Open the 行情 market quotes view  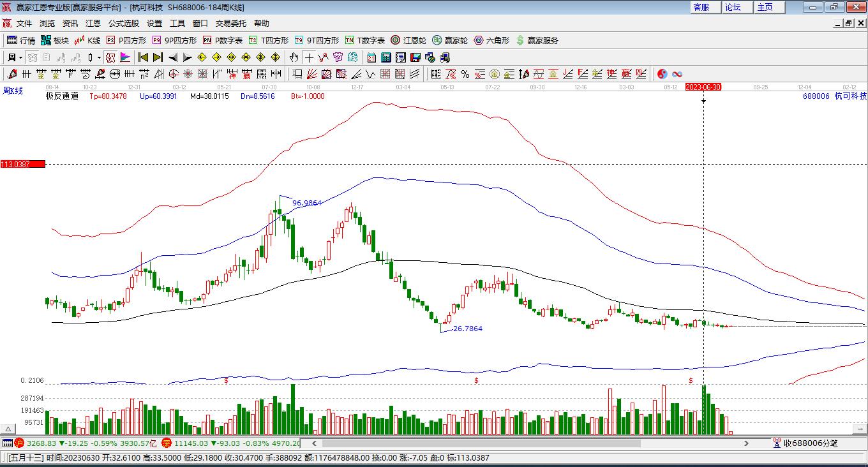21,40
